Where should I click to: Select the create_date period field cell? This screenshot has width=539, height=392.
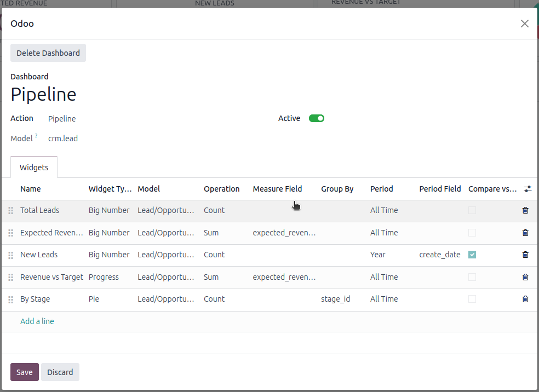[441, 255]
